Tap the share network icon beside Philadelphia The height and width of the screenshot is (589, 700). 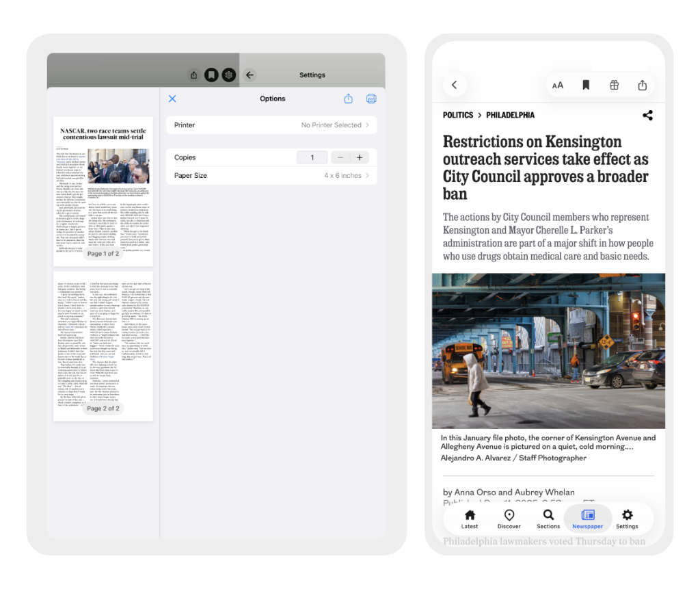point(647,116)
